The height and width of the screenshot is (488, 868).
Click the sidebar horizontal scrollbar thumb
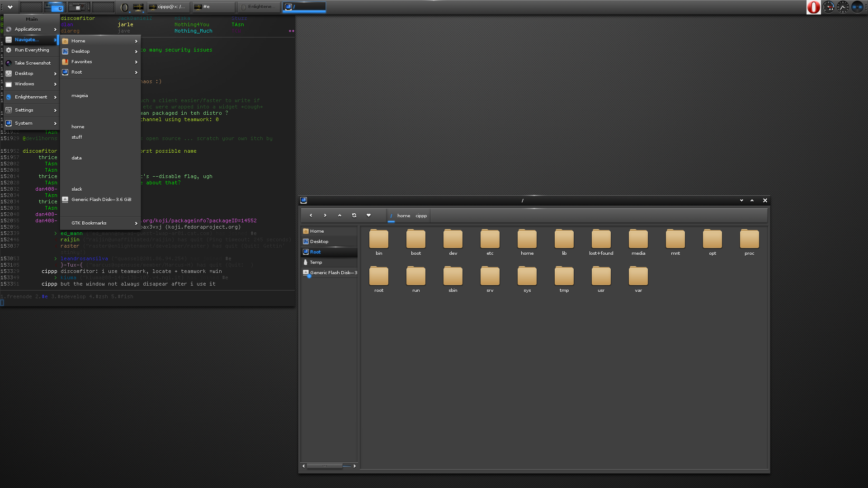pos(325,466)
